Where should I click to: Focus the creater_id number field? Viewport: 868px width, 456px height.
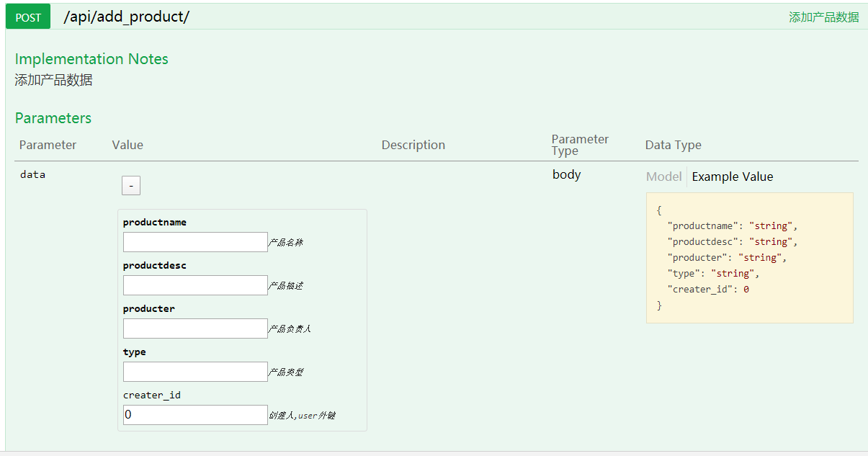tap(195, 415)
